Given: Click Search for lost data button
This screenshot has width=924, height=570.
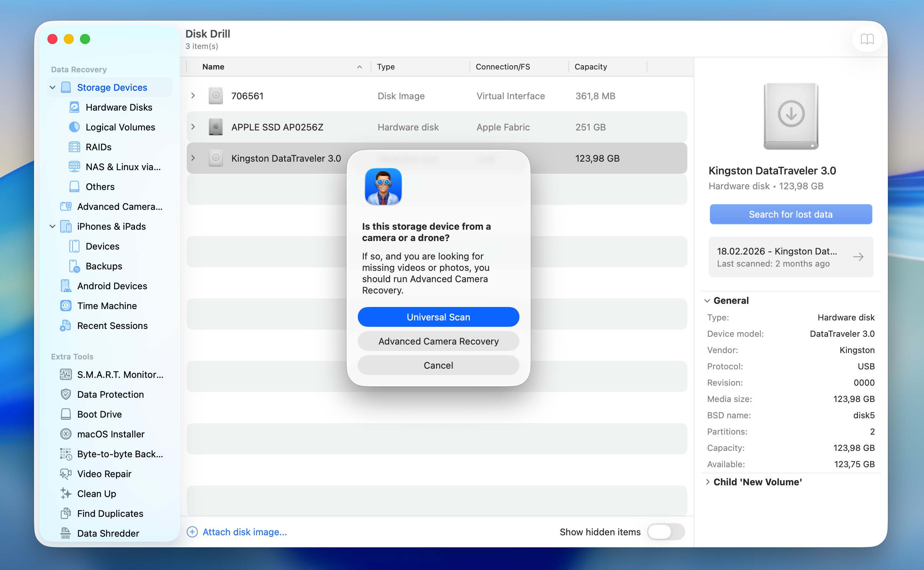Looking at the screenshot, I should coord(791,214).
